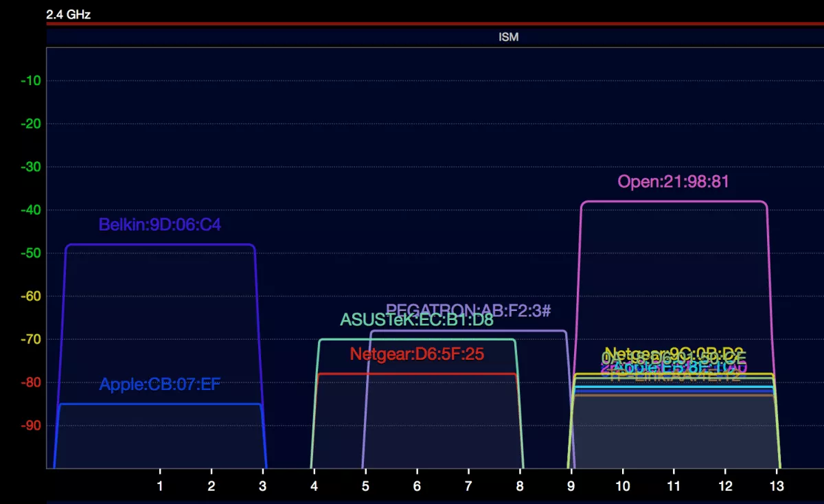Click the -10 signal level label
The width and height of the screenshot is (824, 504).
pos(32,81)
